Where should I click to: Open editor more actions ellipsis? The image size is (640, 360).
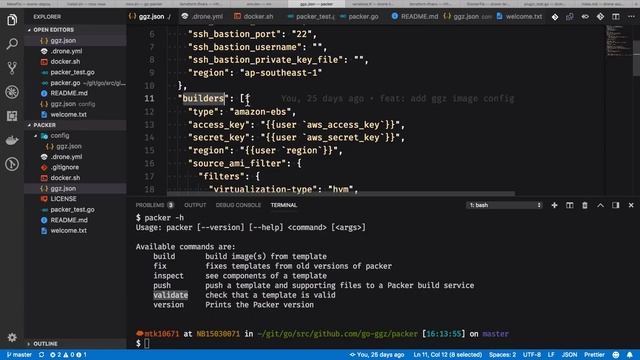(631, 17)
